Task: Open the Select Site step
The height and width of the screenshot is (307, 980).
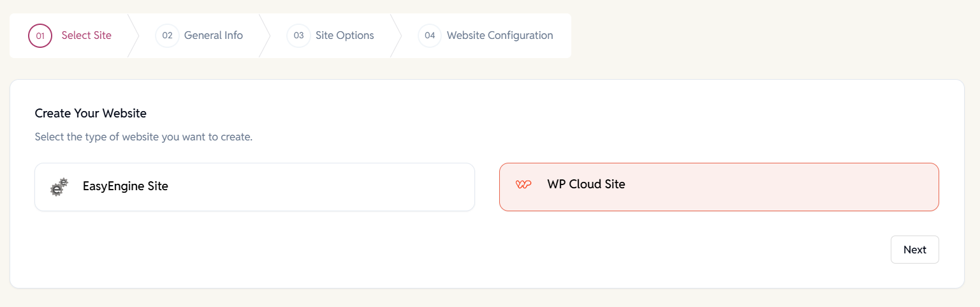Action: 86,36
